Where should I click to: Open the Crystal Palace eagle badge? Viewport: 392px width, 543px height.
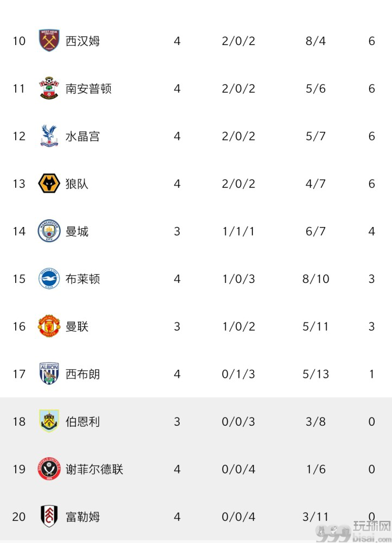pyautogui.click(x=49, y=136)
